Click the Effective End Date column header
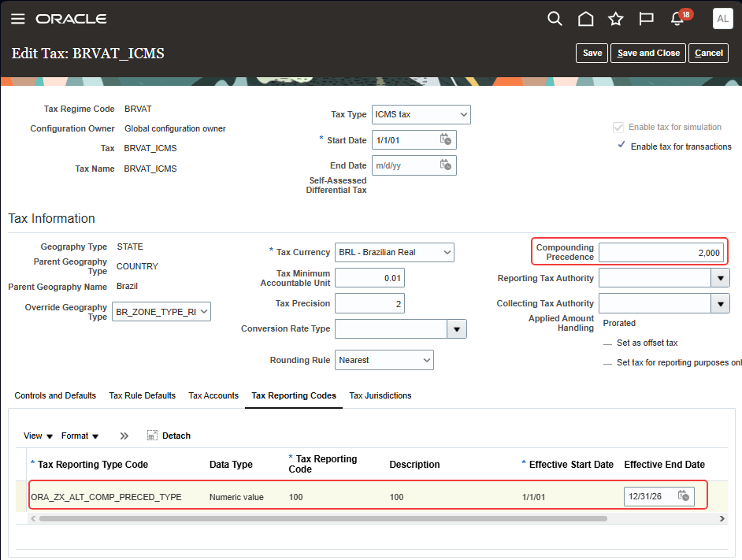 (x=664, y=465)
